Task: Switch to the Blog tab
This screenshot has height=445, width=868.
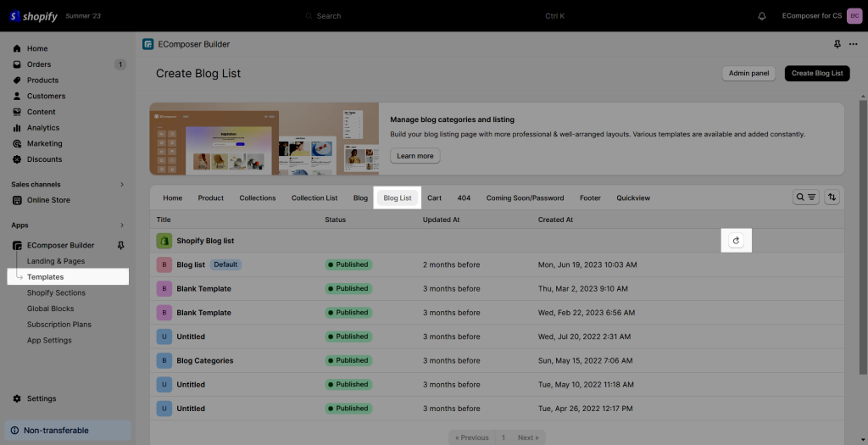Action: pos(360,197)
